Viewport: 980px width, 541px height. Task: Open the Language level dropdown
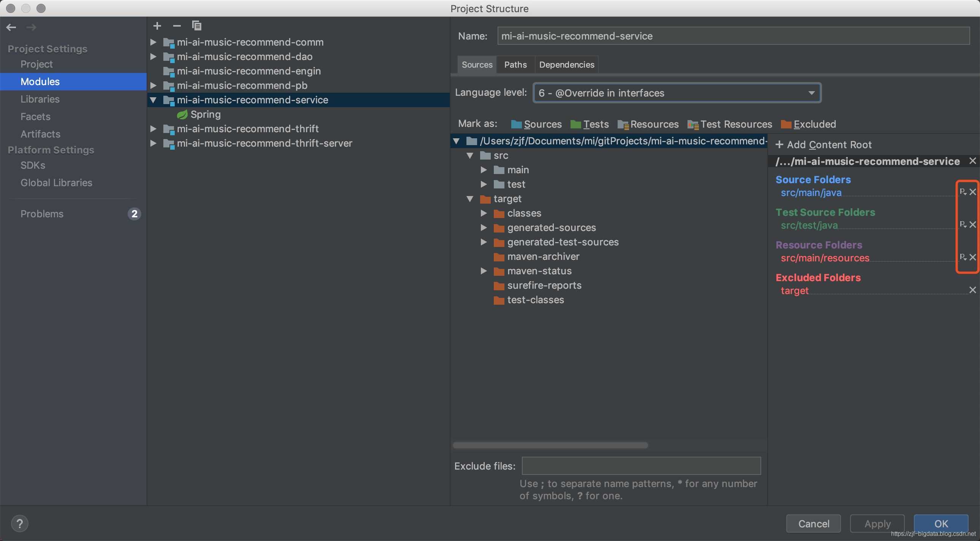pos(811,93)
